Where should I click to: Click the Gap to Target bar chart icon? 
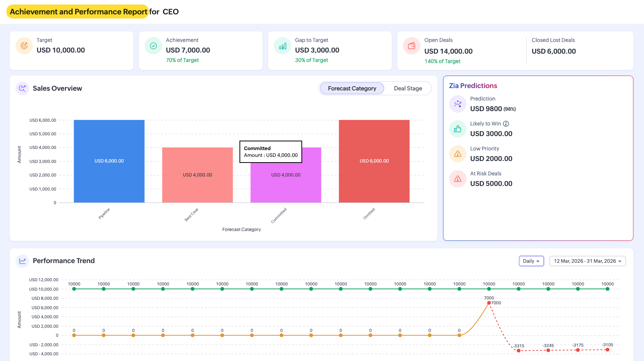point(283,46)
